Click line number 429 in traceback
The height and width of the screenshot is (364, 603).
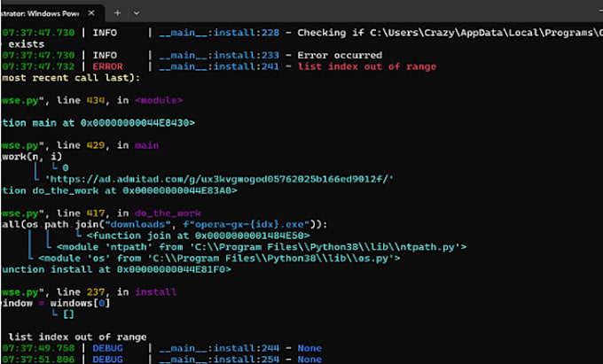[x=96, y=145]
